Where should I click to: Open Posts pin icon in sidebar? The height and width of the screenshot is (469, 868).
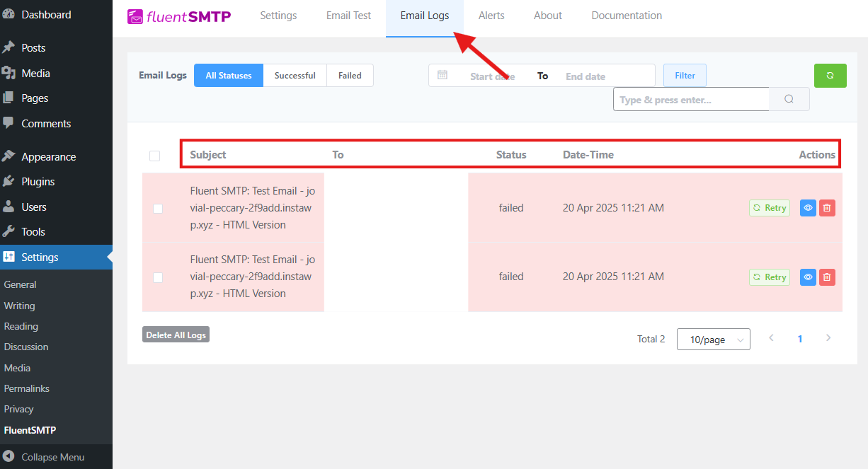point(8,47)
